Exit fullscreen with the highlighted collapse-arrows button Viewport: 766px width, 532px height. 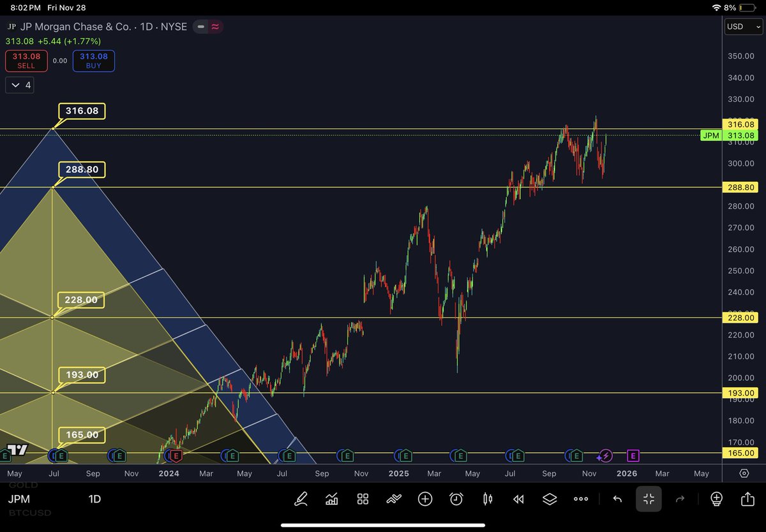pyautogui.click(x=649, y=499)
